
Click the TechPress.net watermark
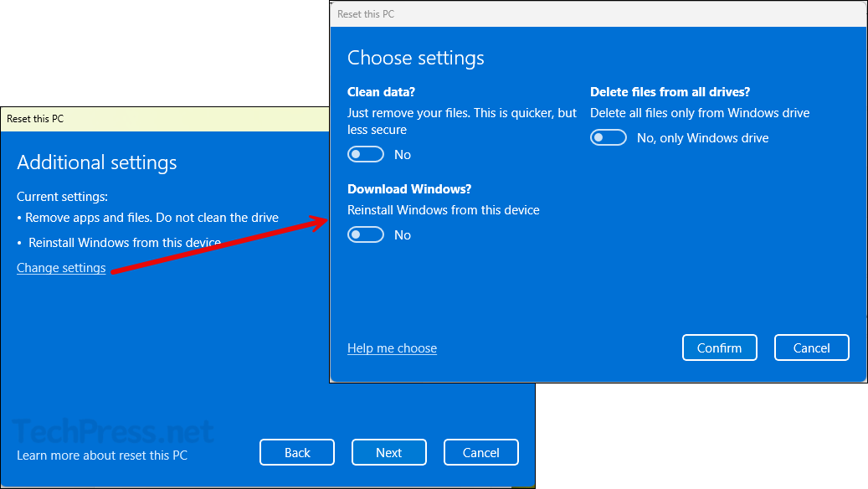(x=113, y=431)
